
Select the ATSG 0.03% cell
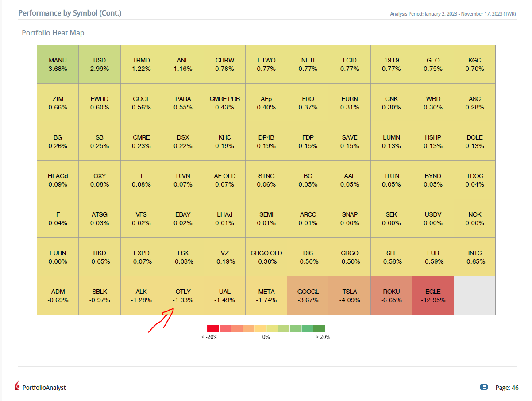tap(100, 218)
